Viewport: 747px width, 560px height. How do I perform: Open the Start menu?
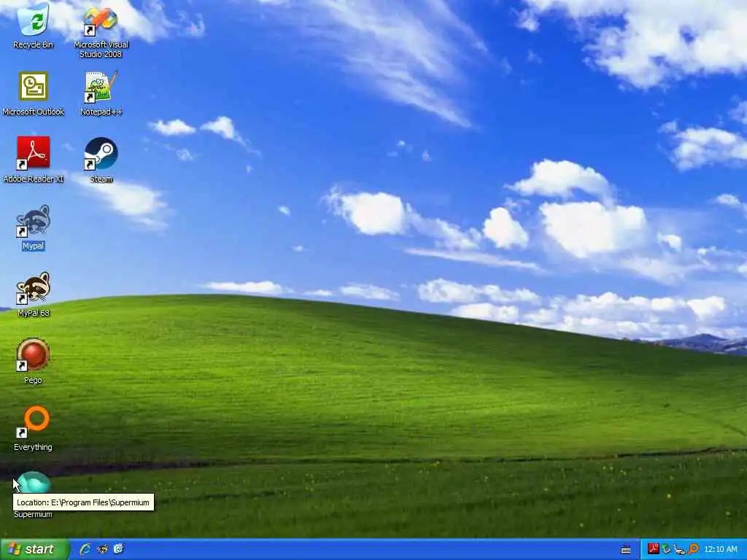pos(34,550)
